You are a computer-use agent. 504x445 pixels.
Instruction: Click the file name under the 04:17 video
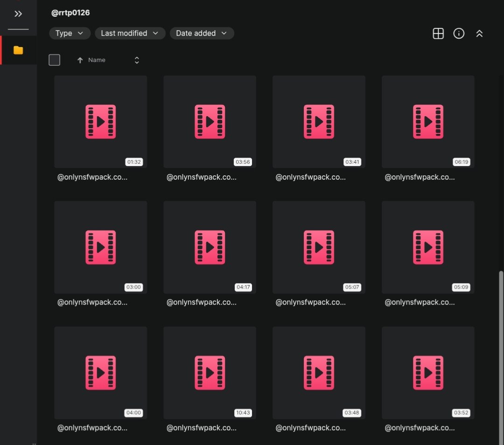[x=202, y=302]
